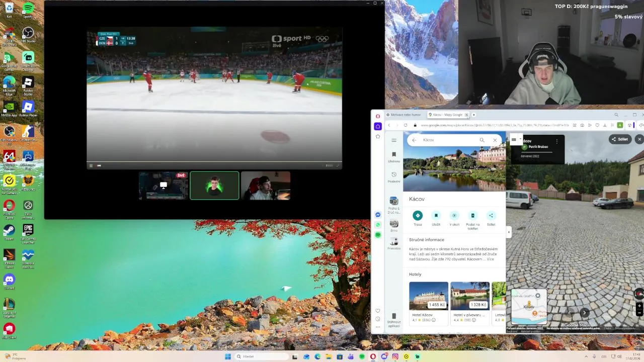Start directions with the Trasa icon
The width and height of the screenshot is (644, 362).
tap(418, 216)
